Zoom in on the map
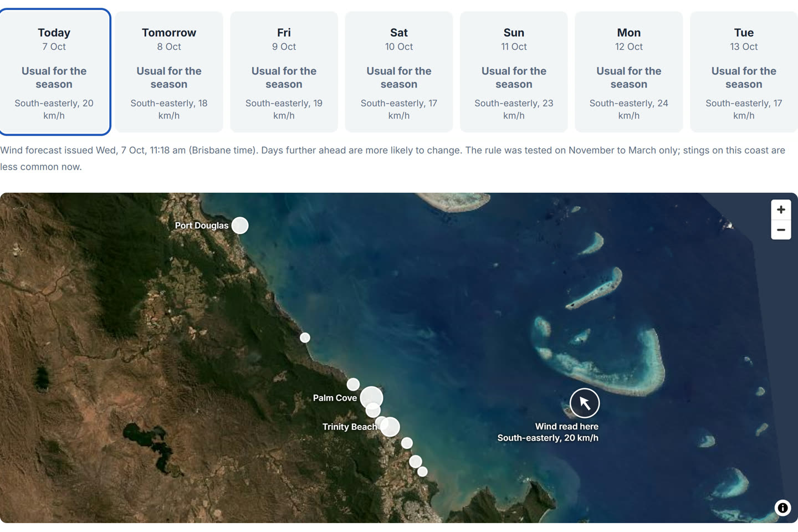 (781, 209)
